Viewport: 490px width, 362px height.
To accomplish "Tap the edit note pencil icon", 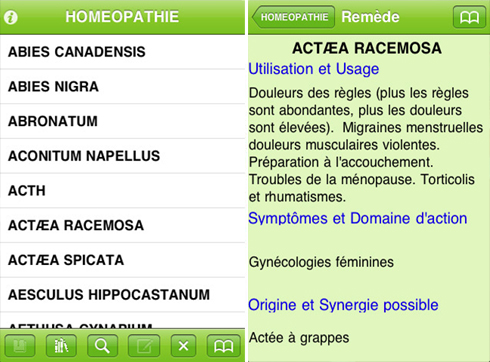I will coord(144,346).
